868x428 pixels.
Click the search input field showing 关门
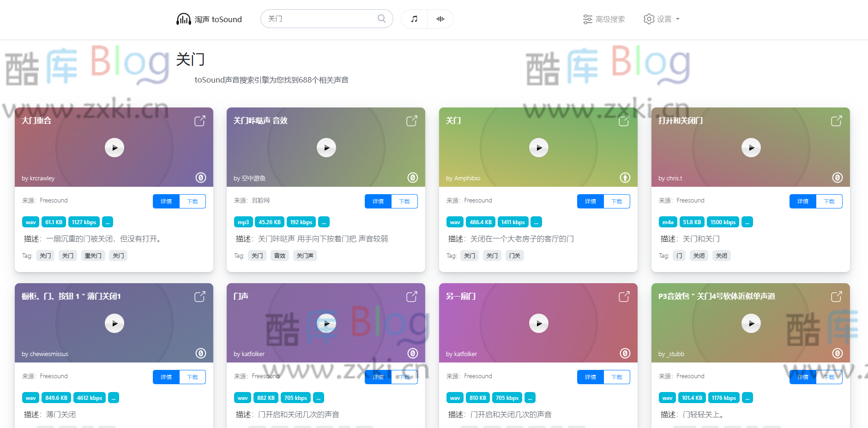pyautogui.click(x=319, y=18)
